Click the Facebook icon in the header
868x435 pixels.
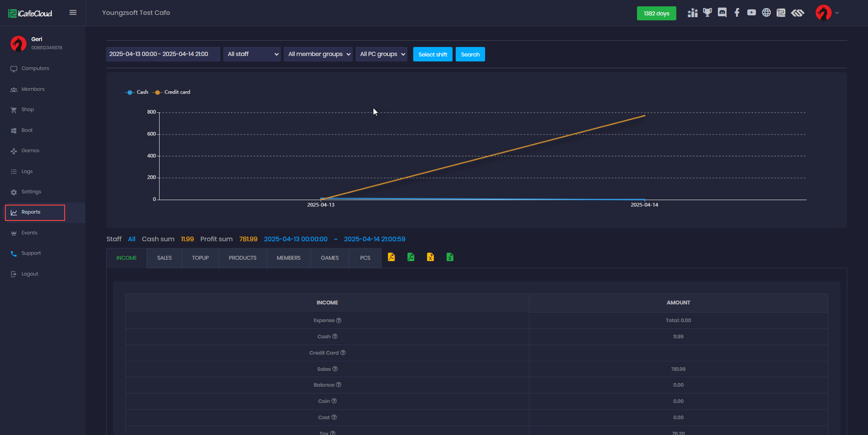tap(737, 13)
